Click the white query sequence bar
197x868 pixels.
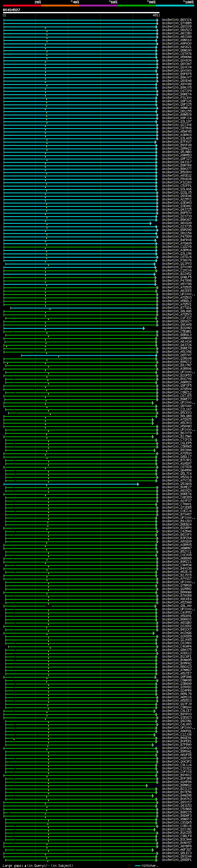[81, 13]
